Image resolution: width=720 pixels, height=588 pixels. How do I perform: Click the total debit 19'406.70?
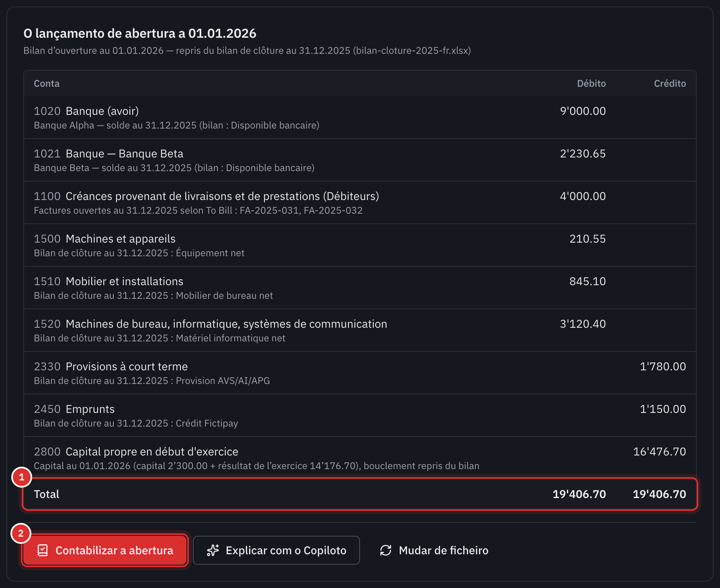tap(579, 494)
